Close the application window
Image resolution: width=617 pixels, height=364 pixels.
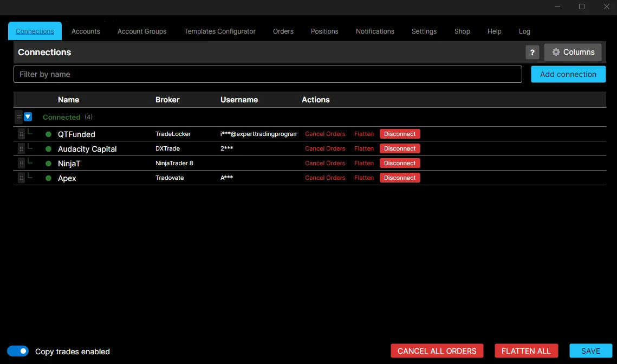[x=606, y=6]
